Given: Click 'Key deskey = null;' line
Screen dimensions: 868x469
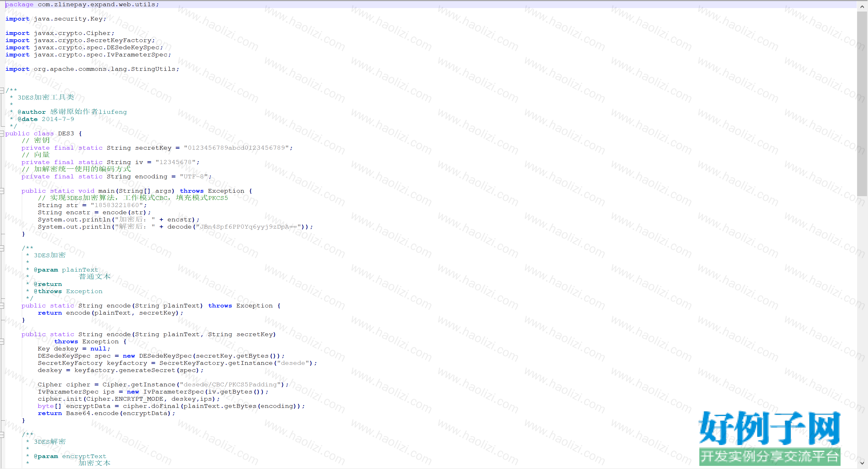Looking at the screenshot, I should click(x=74, y=349).
